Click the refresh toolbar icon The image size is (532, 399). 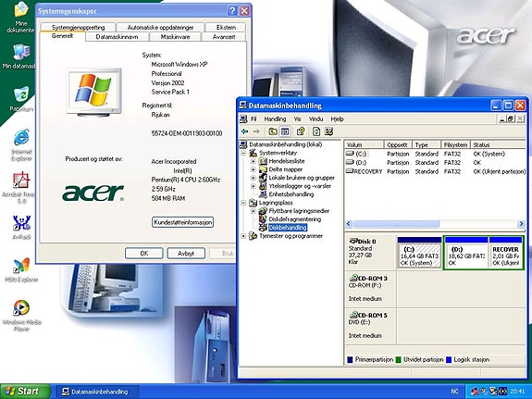tap(316, 131)
